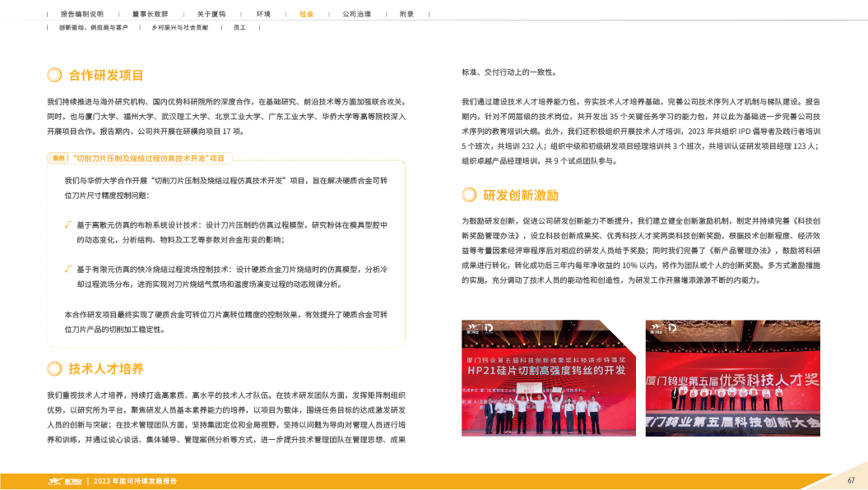Select the highlighted 社会 tab
Image resolution: width=868 pixels, height=490 pixels.
click(x=306, y=14)
